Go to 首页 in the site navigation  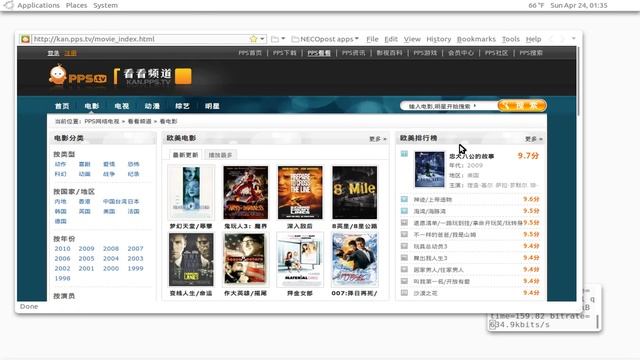tap(62, 106)
